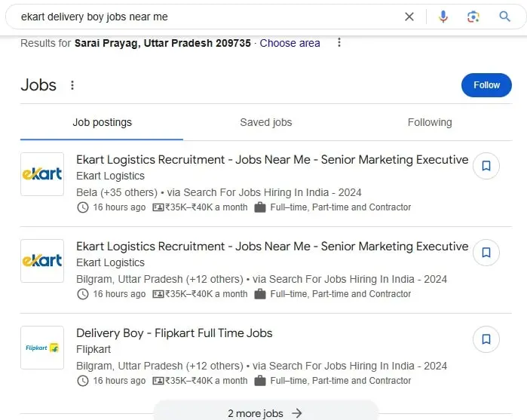Switch to Job postings tab
Viewport: 527px width, 420px height.
102,122
